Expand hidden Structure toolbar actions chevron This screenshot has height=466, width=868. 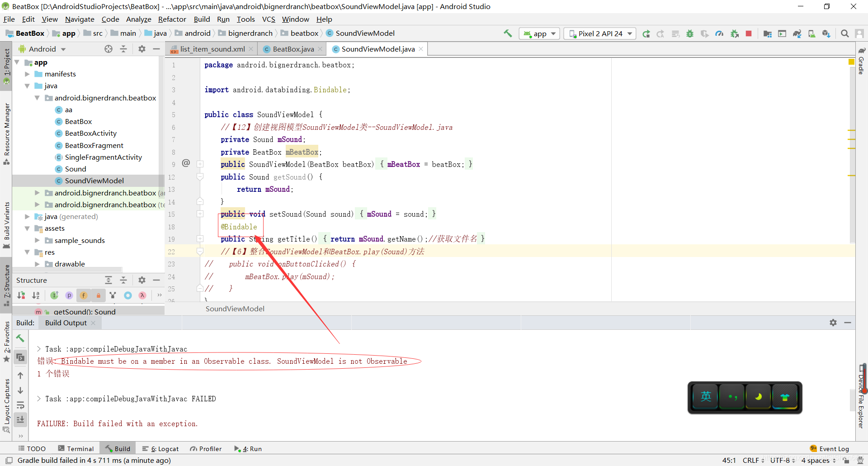point(159,295)
